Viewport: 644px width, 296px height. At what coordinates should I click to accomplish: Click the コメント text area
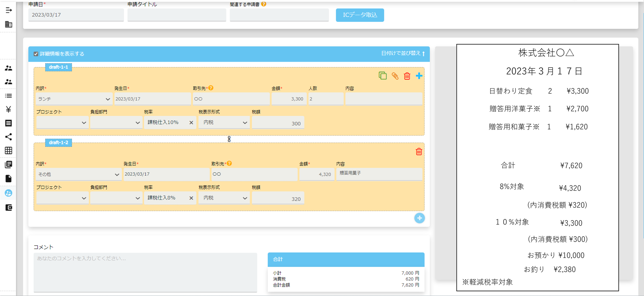[145, 272]
